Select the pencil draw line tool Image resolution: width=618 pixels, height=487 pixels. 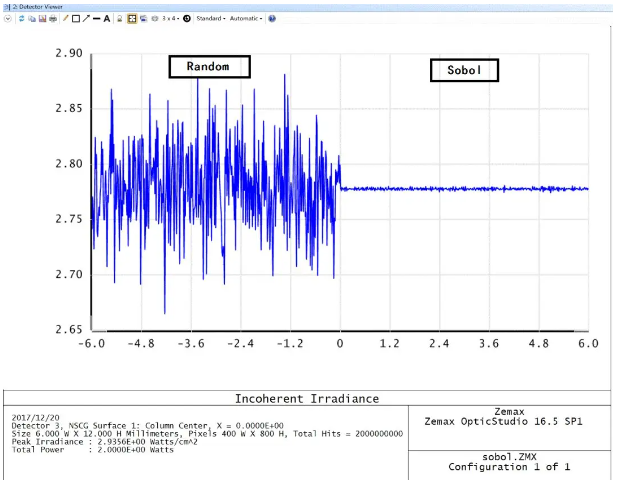tap(65, 18)
